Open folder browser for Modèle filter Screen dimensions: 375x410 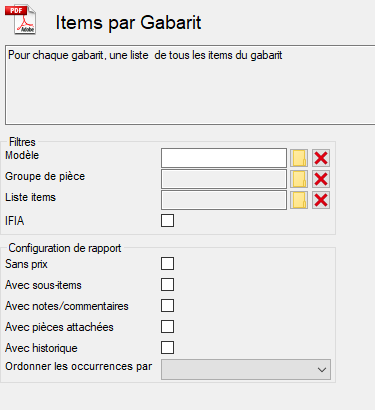tap(299, 158)
